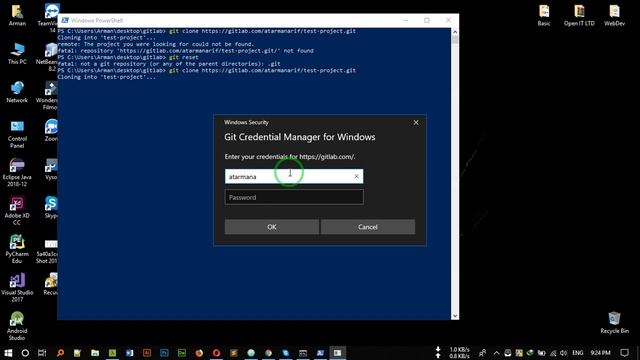Open the volume control in tray
Viewport: 640px width, 360px height.
point(563,353)
